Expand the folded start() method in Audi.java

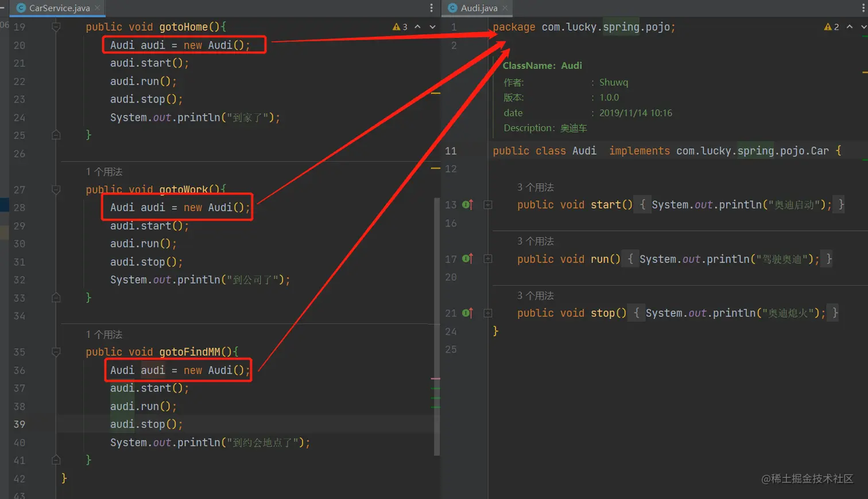point(488,205)
